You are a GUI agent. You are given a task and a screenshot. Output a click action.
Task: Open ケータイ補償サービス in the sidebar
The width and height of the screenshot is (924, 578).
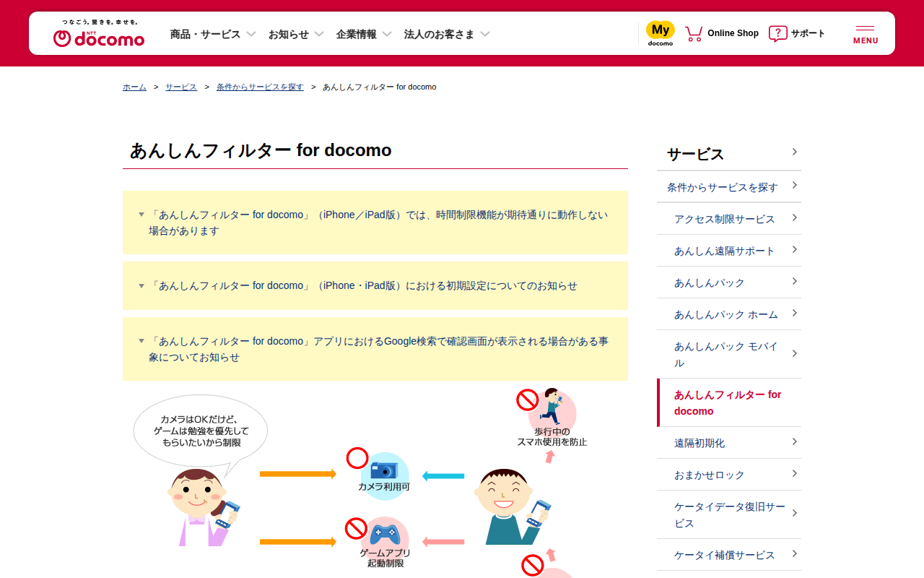point(729,555)
